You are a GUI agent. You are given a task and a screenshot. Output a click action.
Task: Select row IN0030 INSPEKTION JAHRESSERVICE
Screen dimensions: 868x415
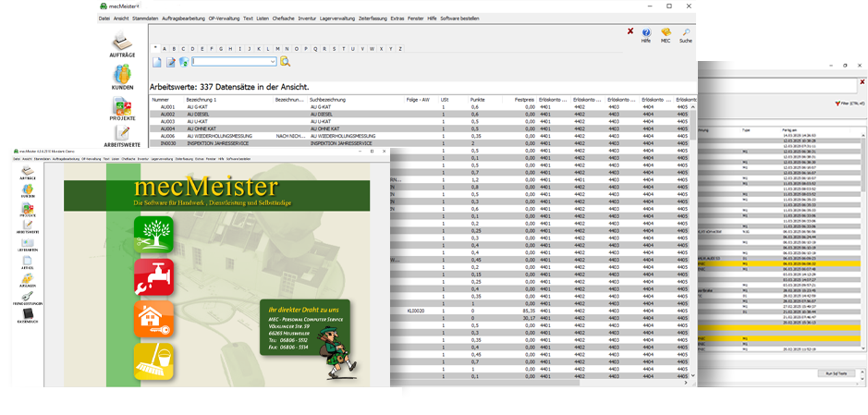pos(420,142)
